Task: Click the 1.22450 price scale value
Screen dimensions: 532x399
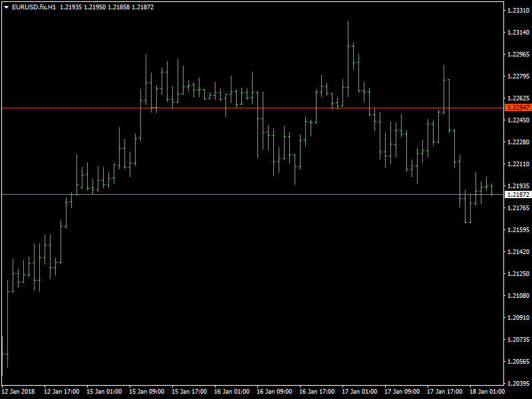Action: point(518,120)
